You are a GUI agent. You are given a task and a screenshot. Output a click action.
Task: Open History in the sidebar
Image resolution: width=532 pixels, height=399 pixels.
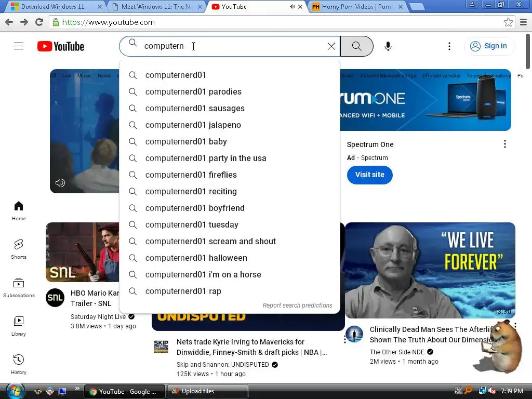pyautogui.click(x=19, y=365)
